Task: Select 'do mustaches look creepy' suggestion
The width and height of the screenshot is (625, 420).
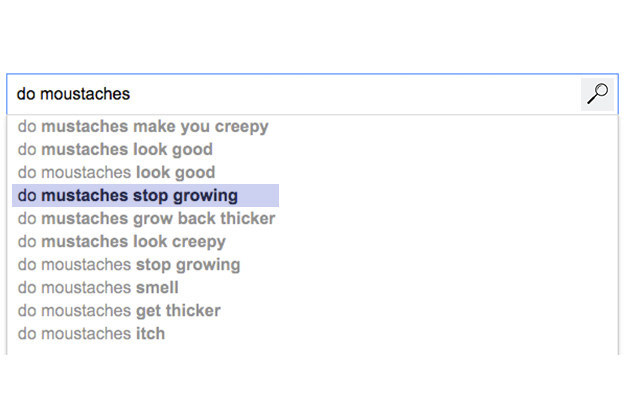Action: pos(122,241)
